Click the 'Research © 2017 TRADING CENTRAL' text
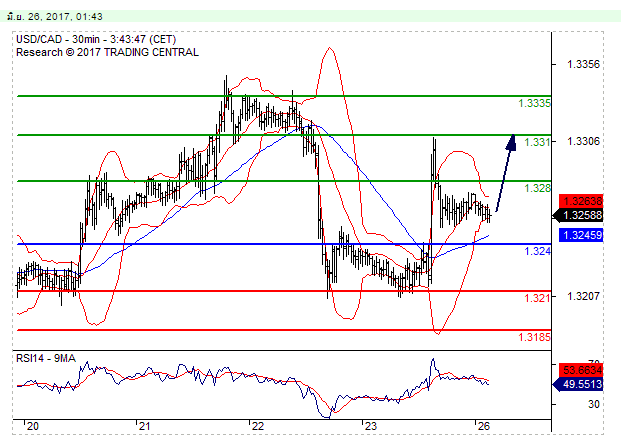 [x=107, y=52]
